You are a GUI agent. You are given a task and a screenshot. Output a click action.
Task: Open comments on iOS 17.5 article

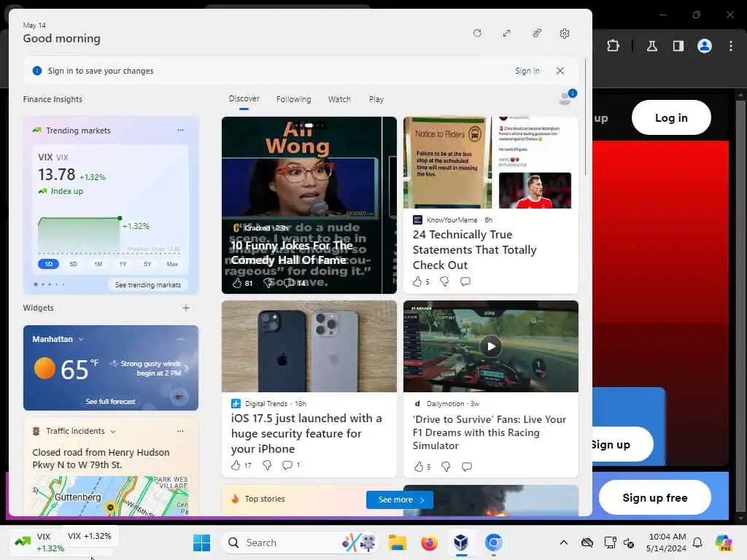point(287,465)
